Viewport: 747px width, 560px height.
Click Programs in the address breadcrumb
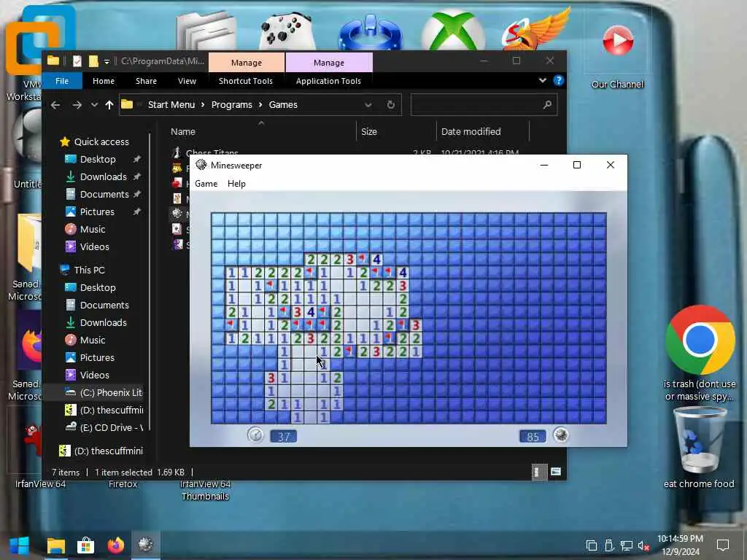click(x=231, y=105)
